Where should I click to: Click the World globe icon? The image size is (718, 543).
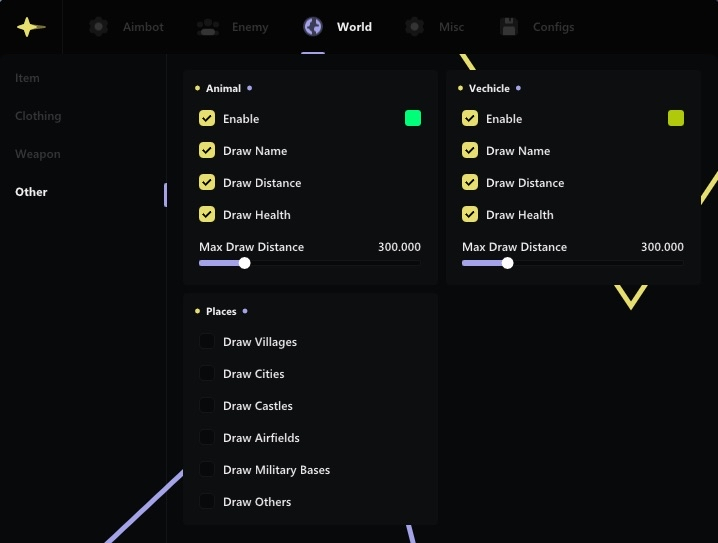[x=313, y=27]
